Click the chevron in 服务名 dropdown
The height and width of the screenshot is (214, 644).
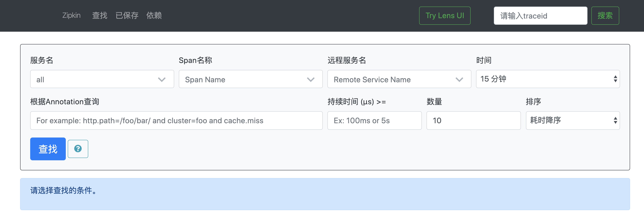(x=162, y=80)
